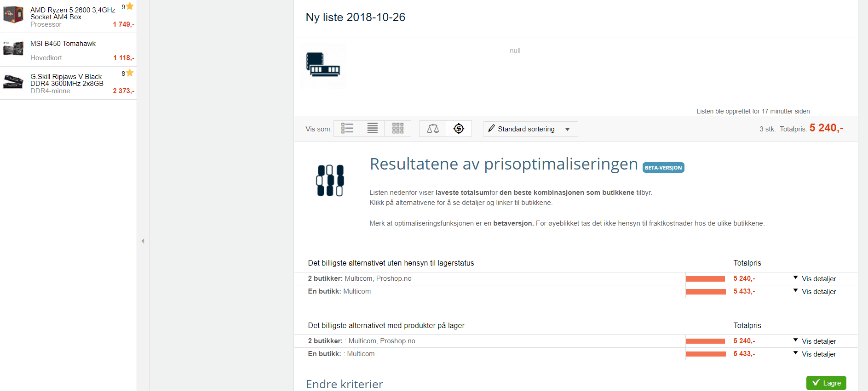Click the price optimization target icon

[459, 129]
